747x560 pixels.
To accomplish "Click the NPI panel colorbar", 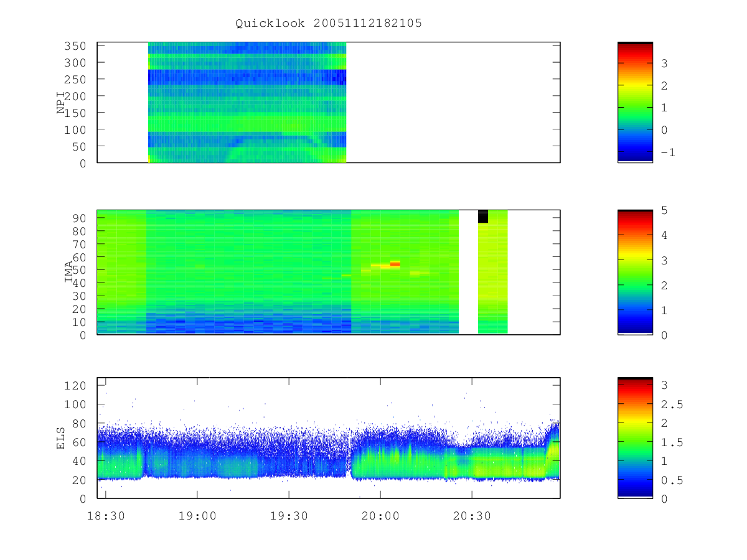I will pyautogui.click(x=635, y=102).
